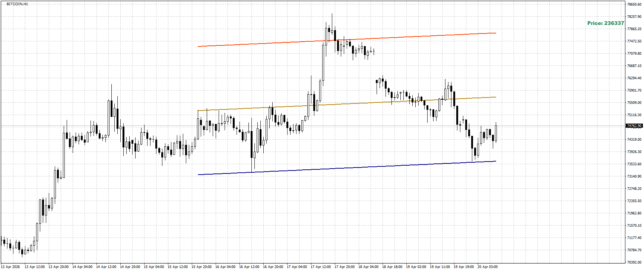
Task: Click the 74319.00 price axis label
Action: point(634,140)
